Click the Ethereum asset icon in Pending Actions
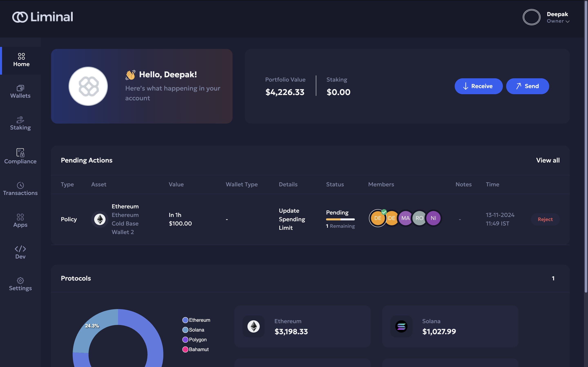The image size is (588, 367). coord(100,219)
